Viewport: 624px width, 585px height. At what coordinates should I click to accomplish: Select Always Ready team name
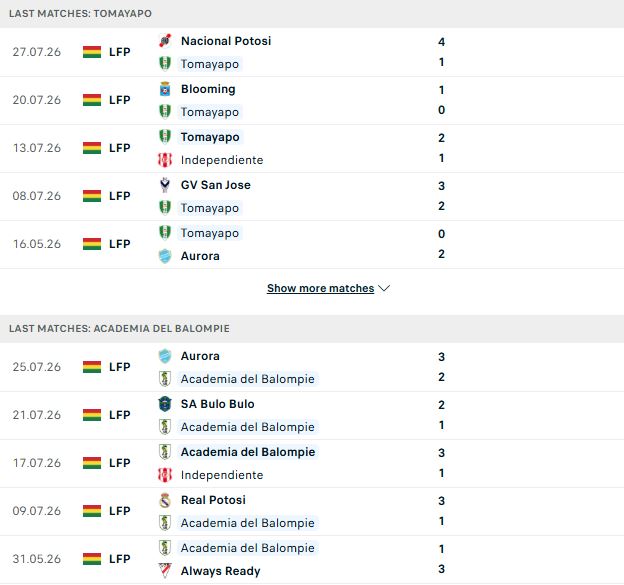[220, 571]
